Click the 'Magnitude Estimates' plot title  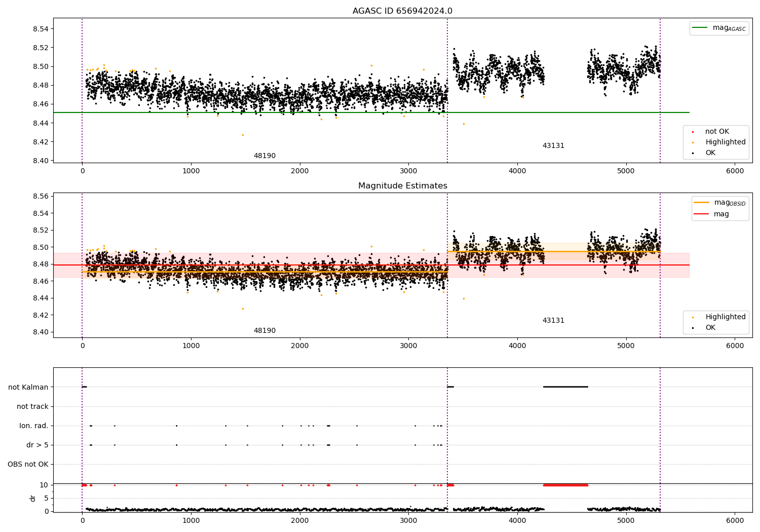[402, 186]
